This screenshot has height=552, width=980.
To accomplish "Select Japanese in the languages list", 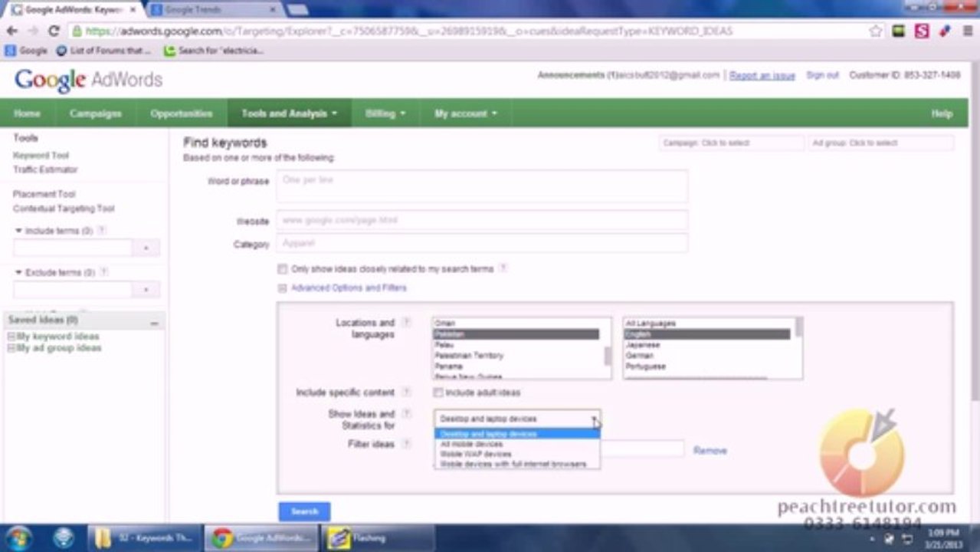I will [642, 345].
